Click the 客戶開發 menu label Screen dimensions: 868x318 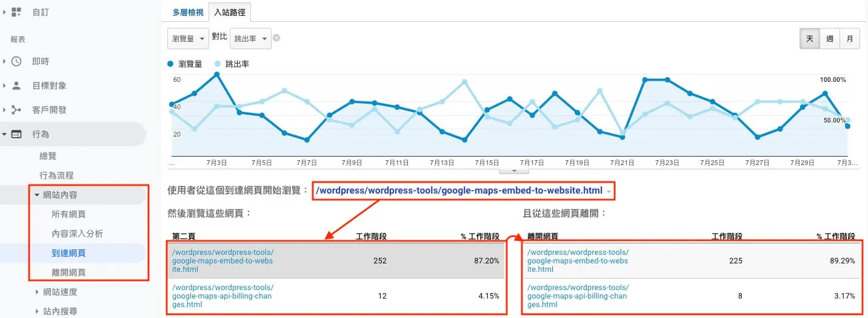49,110
